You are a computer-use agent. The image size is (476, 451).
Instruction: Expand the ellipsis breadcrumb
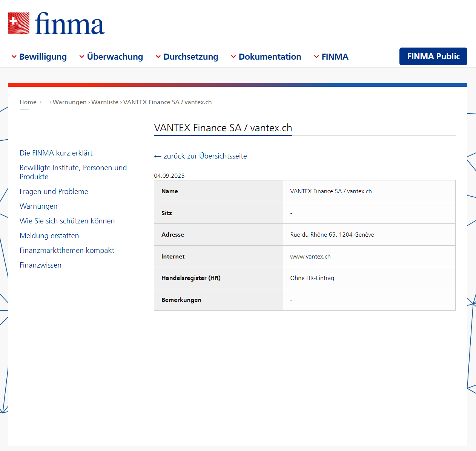pos(45,102)
